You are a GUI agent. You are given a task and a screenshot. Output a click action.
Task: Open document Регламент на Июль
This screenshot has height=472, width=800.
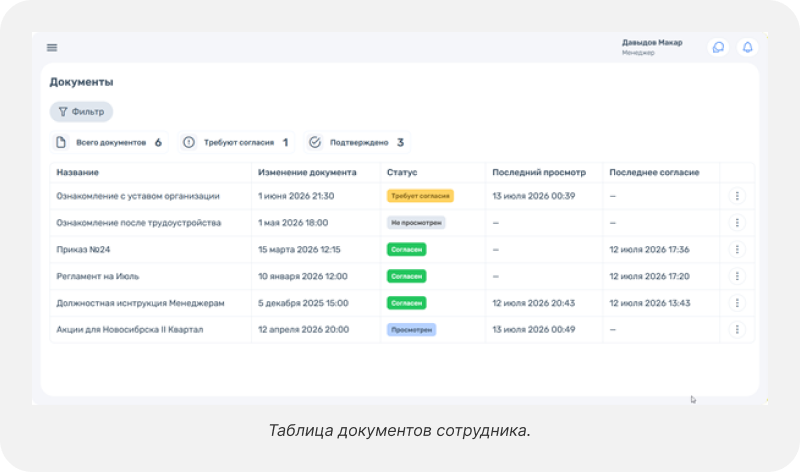pyautogui.click(x=97, y=276)
